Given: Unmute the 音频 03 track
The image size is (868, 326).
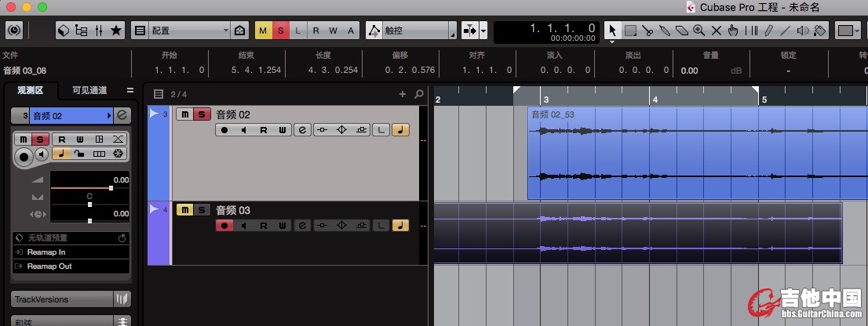Looking at the screenshot, I should pos(184,210).
